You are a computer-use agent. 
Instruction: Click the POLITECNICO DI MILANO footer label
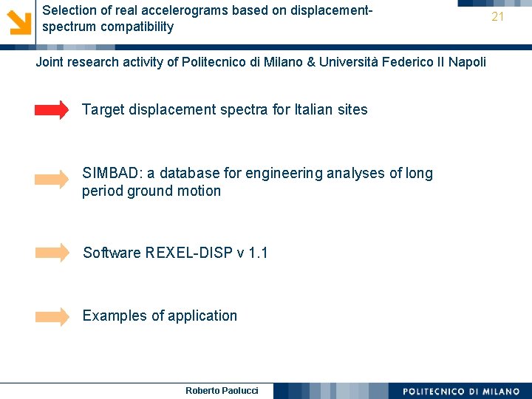461,391
